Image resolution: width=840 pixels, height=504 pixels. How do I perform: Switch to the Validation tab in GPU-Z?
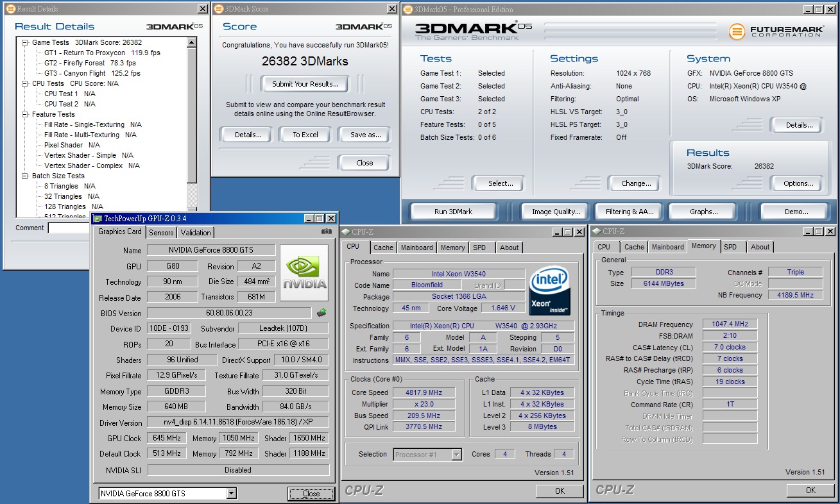pyautogui.click(x=195, y=233)
